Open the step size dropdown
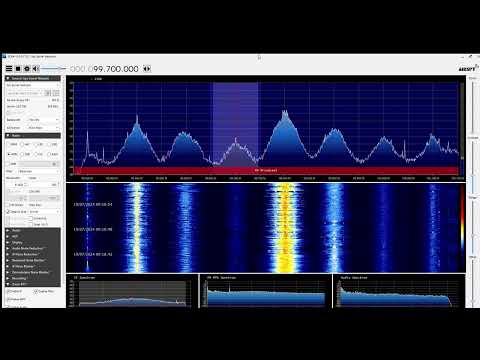Image resolution: width=480 pixels, height=360 pixels. coord(44,212)
